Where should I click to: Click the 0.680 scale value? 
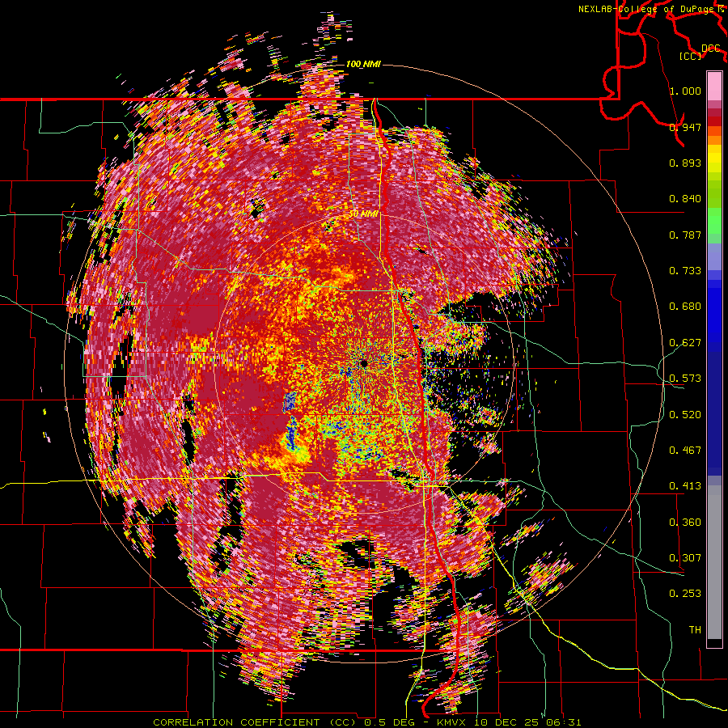click(685, 307)
